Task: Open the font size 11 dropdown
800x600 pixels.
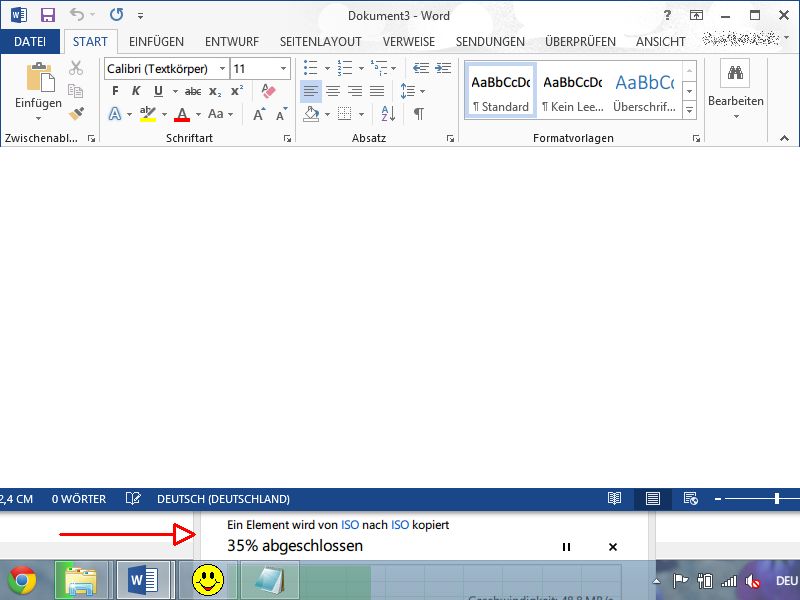Action: click(x=283, y=68)
